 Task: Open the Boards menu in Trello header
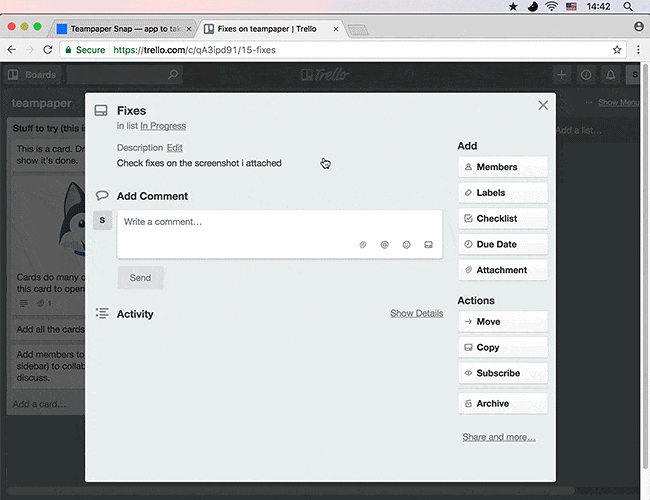click(x=33, y=75)
